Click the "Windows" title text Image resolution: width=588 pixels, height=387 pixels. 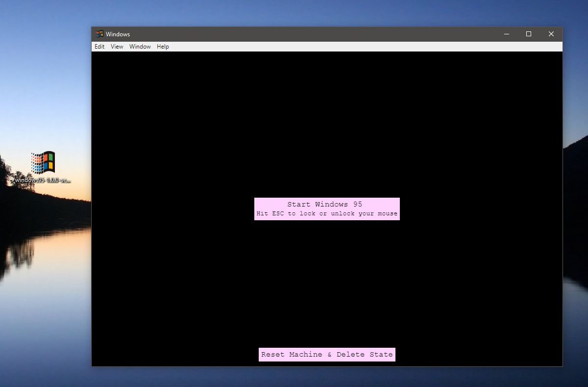pyautogui.click(x=118, y=34)
